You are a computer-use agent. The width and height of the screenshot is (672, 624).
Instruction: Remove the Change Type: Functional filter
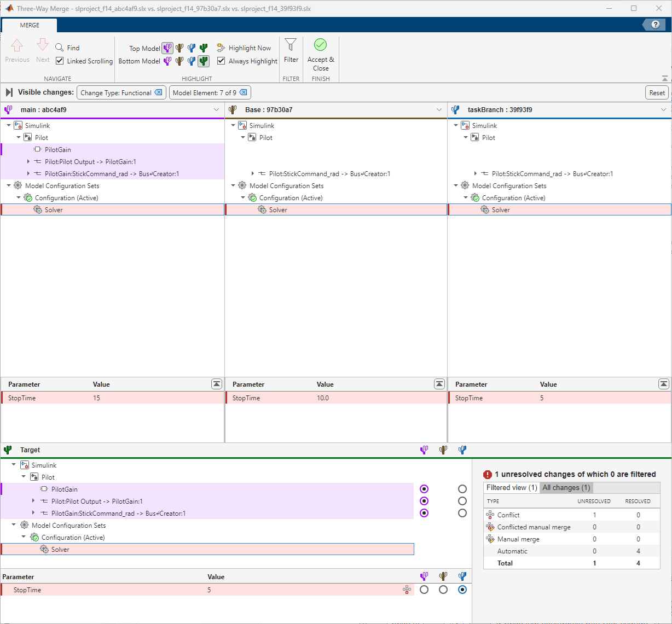159,92
